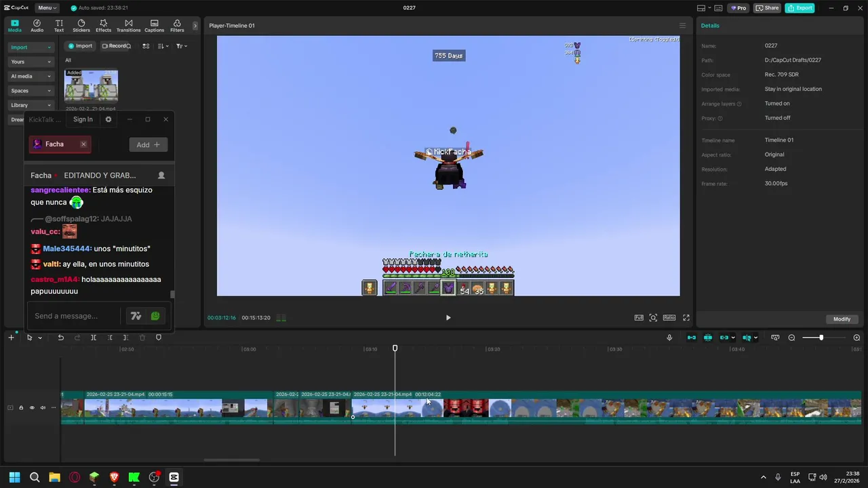This screenshot has height=488, width=868.
Task: Click the Modify details button
Action: coord(842,319)
